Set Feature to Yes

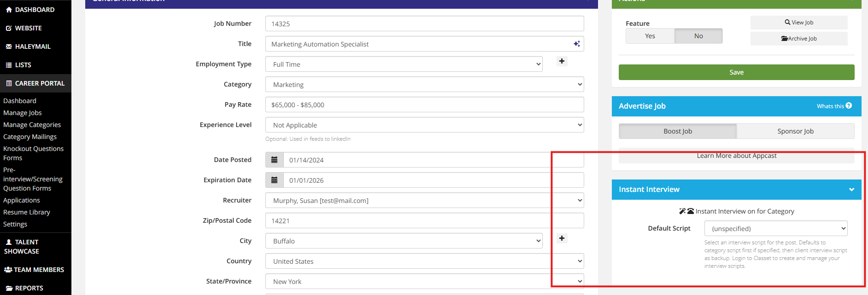pyautogui.click(x=650, y=36)
